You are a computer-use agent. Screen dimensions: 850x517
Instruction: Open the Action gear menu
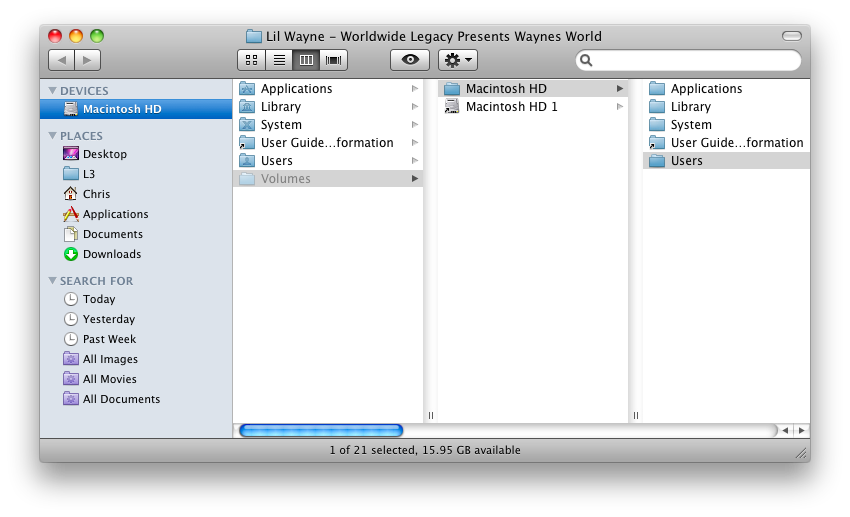pyautogui.click(x=458, y=60)
